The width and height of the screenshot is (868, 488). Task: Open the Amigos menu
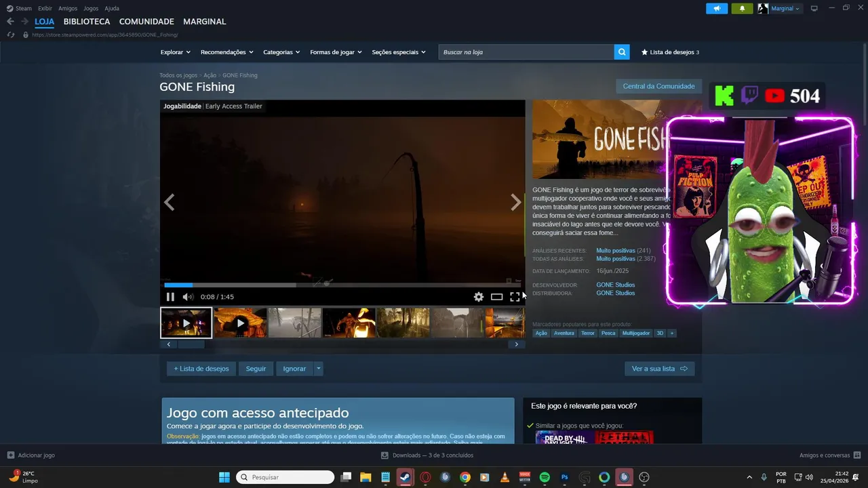(x=68, y=9)
